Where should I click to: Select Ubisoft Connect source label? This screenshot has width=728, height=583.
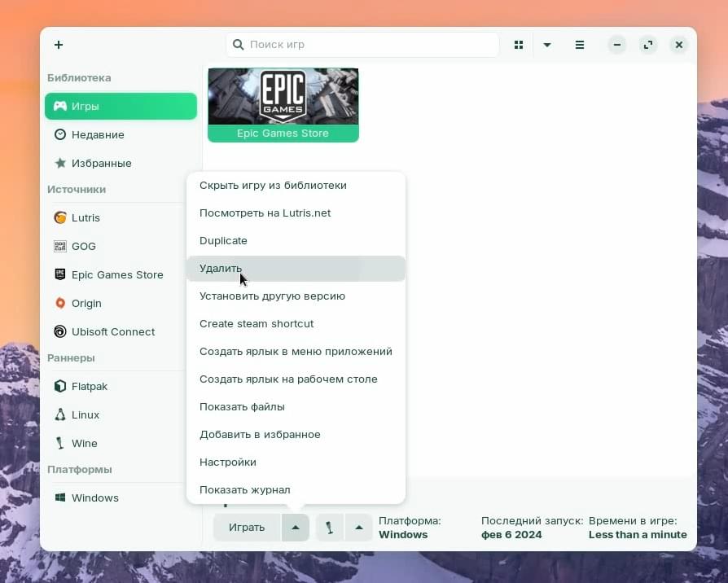pos(113,331)
